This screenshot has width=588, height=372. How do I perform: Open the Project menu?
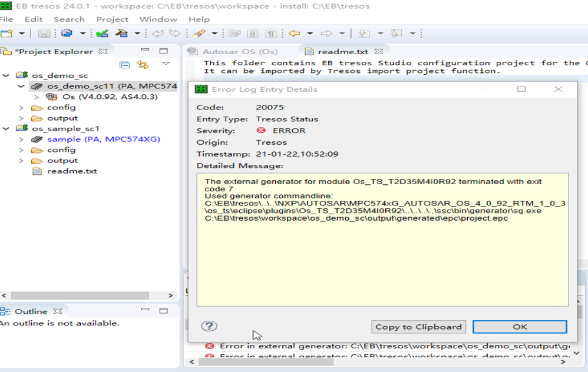tap(112, 19)
